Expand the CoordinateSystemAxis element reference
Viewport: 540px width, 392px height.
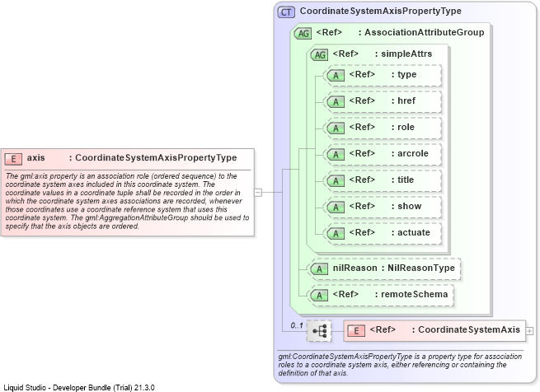529,331
